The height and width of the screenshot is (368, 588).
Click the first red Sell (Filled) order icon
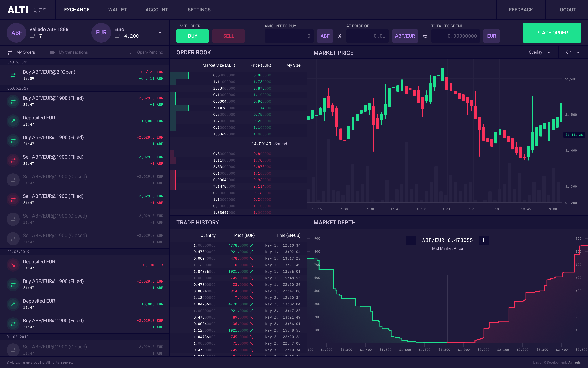point(13,160)
